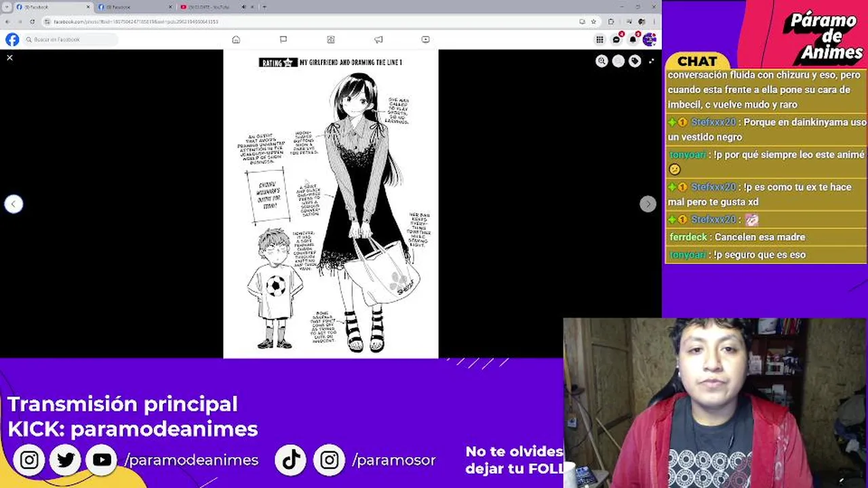Go to the next photo
Image resolution: width=868 pixels, height=488 pixels.
(x=648, y=203)
